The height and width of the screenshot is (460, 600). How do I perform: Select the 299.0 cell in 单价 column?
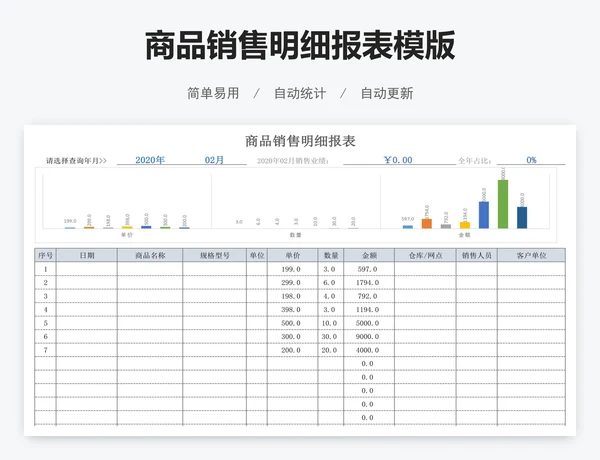[292, 282]
